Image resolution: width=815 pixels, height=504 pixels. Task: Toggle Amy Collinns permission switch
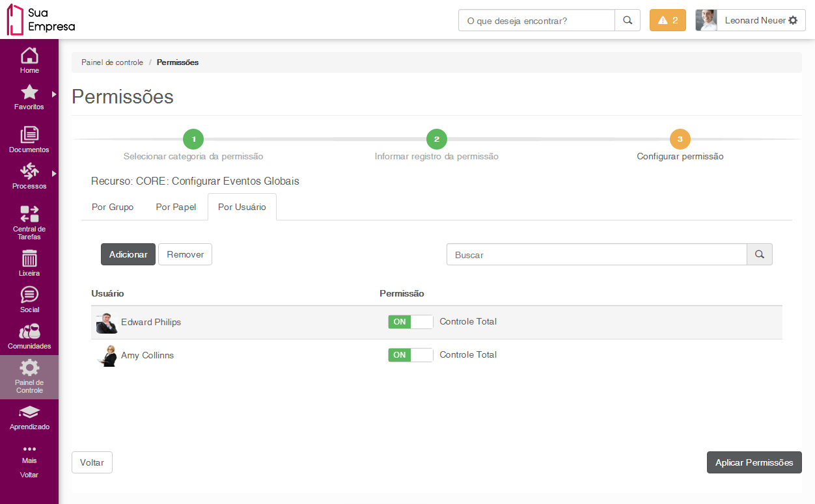pyautogui.click(x=410, y=355)
